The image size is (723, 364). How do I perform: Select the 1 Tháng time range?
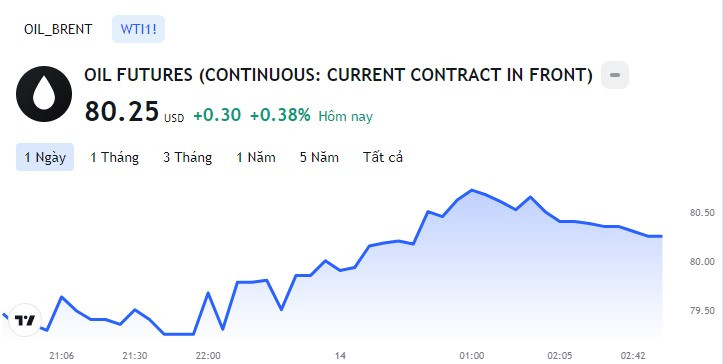click(114, 157)
